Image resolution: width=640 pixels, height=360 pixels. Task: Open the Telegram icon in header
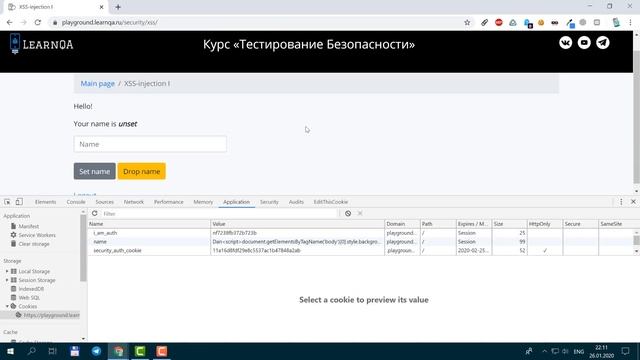pos(603,42)
